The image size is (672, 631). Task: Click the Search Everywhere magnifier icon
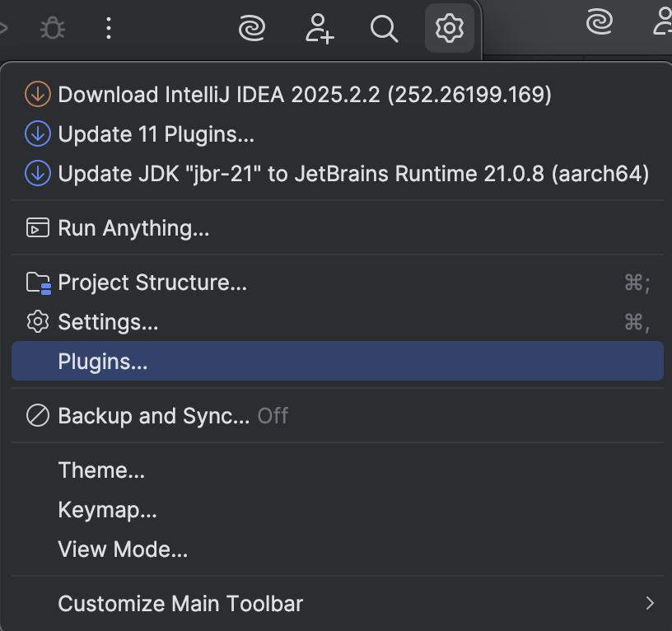tap(384, 29)
